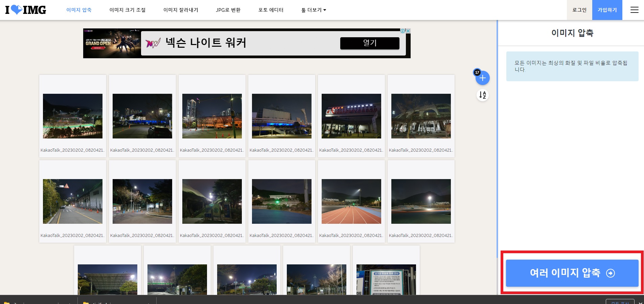Open the iLoveIMG logo home link
Screen dimensions: 644x304
pos(26,10)
